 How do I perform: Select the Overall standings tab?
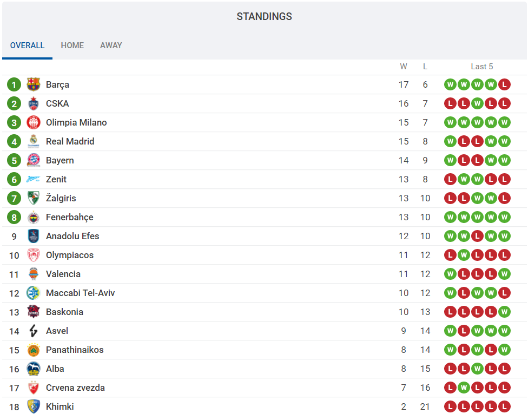(27, 45)
